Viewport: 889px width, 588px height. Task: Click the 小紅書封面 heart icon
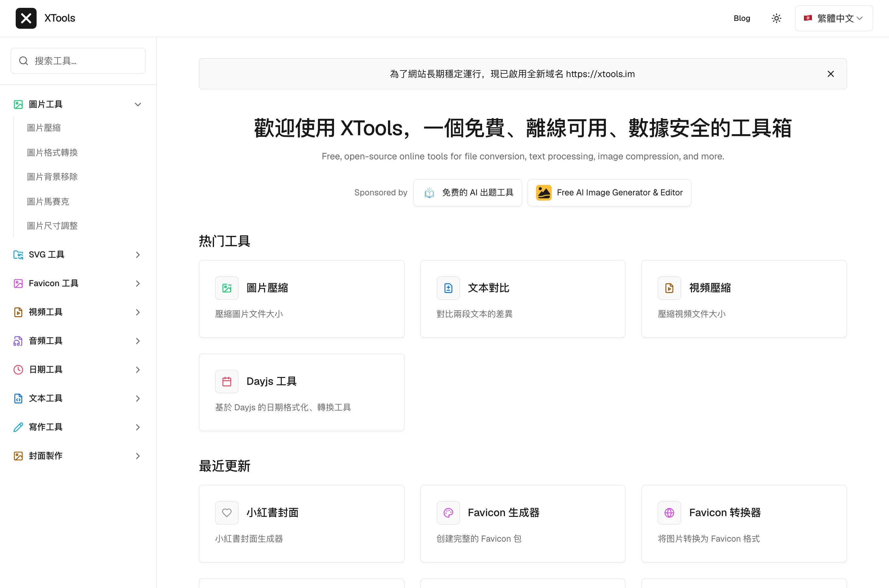(x=226, y=513)
